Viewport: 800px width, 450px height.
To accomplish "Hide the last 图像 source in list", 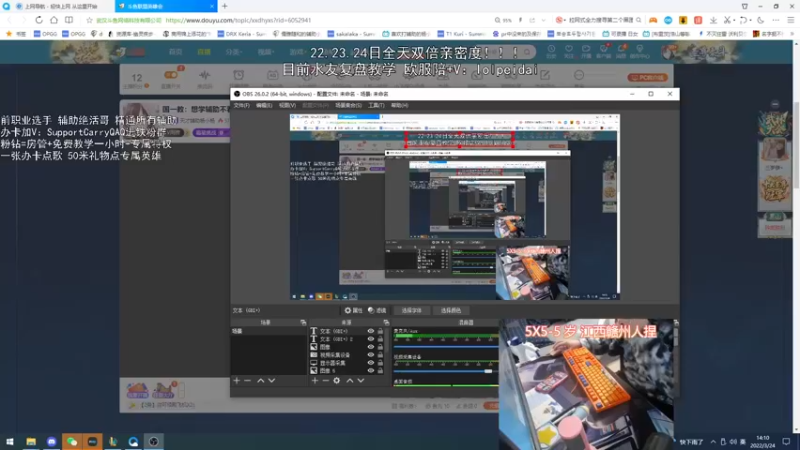I will coord(371,370).
